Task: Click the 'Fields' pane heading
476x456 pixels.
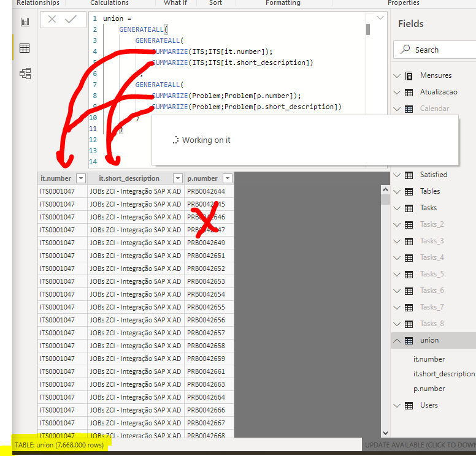Action: [411, 24]
